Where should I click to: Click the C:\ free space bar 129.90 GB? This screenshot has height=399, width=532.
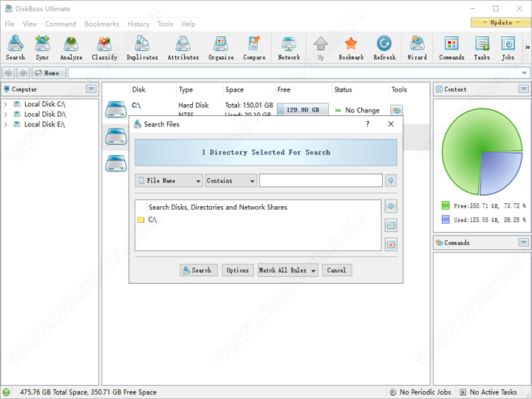tap(303, 109)
